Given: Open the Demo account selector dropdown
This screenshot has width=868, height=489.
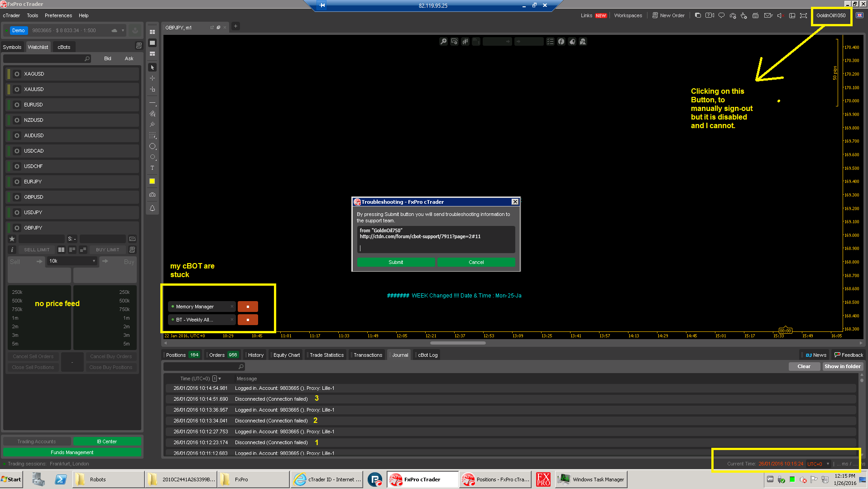Looking at the screenshot, I should pyautogui.click(x=123, y=30).
